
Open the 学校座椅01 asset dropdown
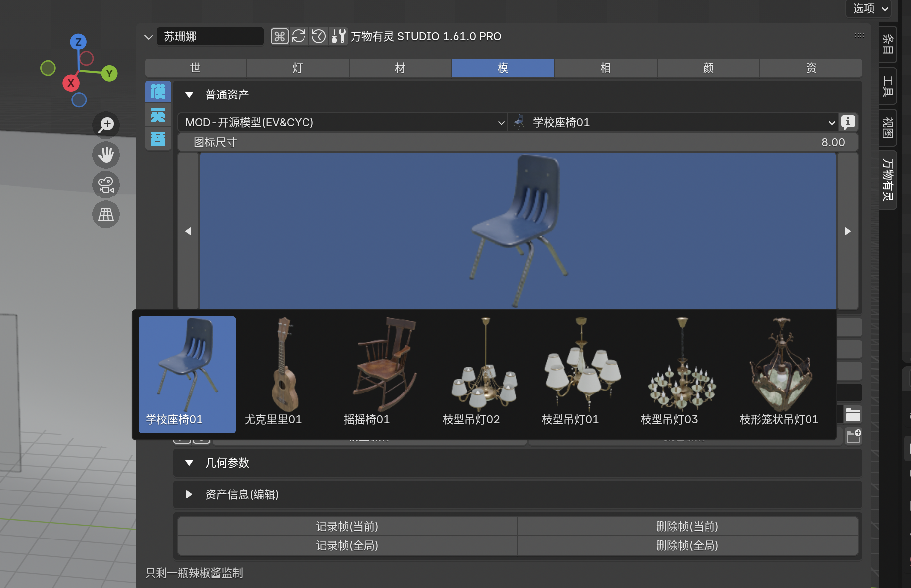(x=673, y=122)
